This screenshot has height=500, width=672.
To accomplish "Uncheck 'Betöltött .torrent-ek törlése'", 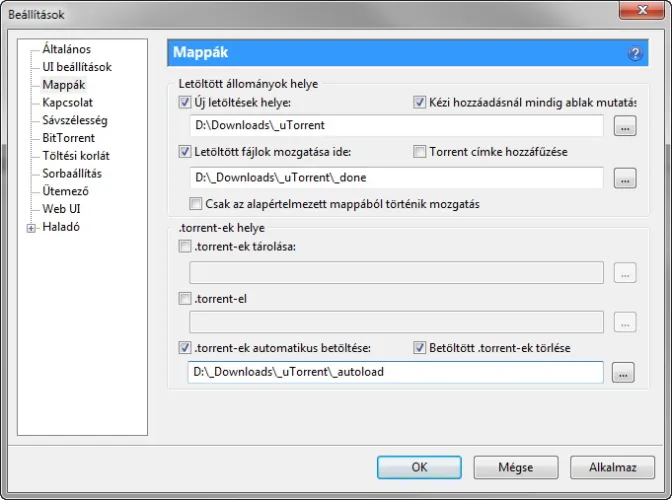I will 420,348.
